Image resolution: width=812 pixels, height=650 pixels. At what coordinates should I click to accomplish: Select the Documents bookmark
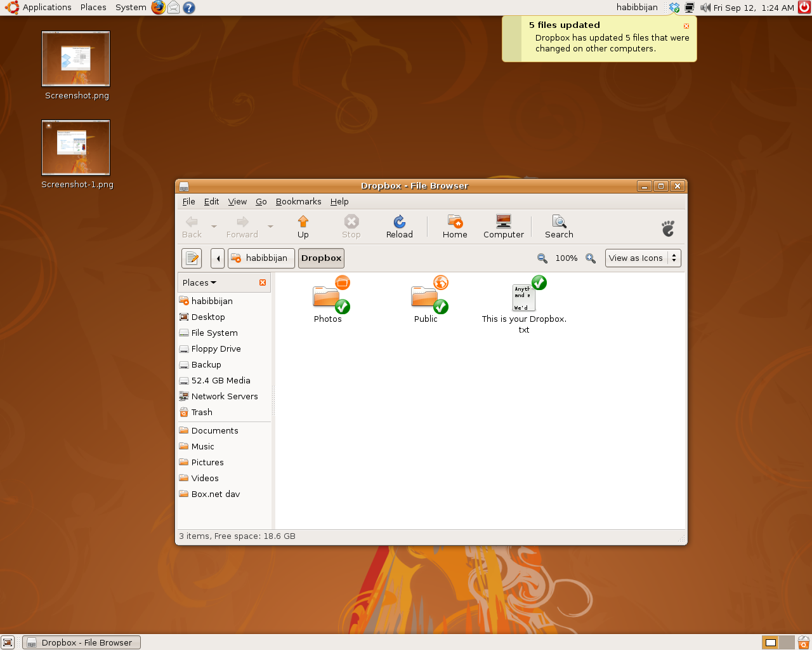click(224, 430)
